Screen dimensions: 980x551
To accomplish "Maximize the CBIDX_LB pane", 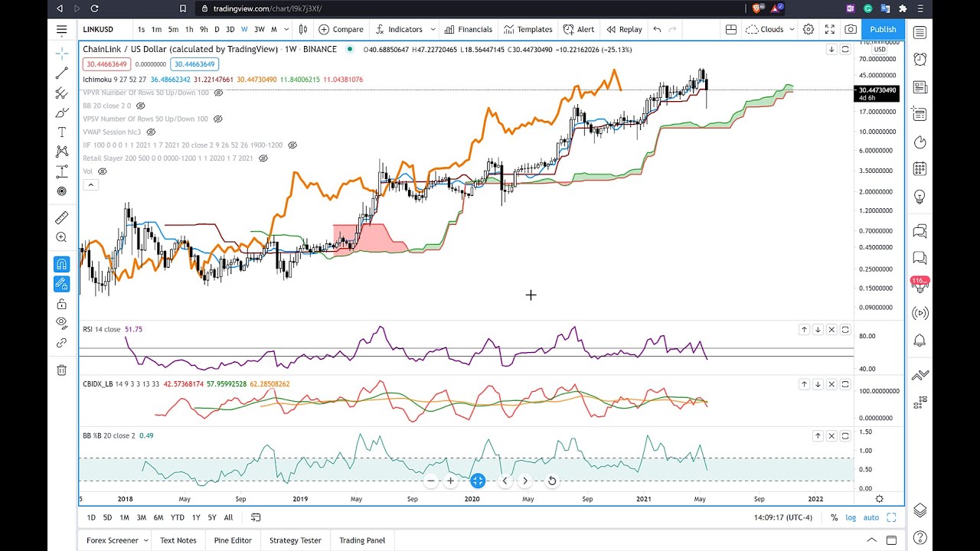I will (845, 384).
